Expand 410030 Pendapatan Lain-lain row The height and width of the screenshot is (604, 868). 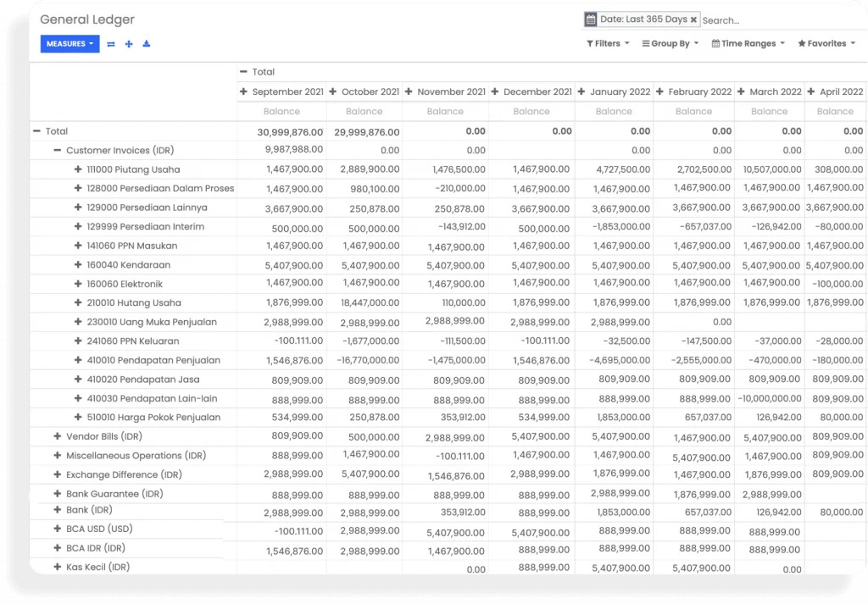pos(78,398)
